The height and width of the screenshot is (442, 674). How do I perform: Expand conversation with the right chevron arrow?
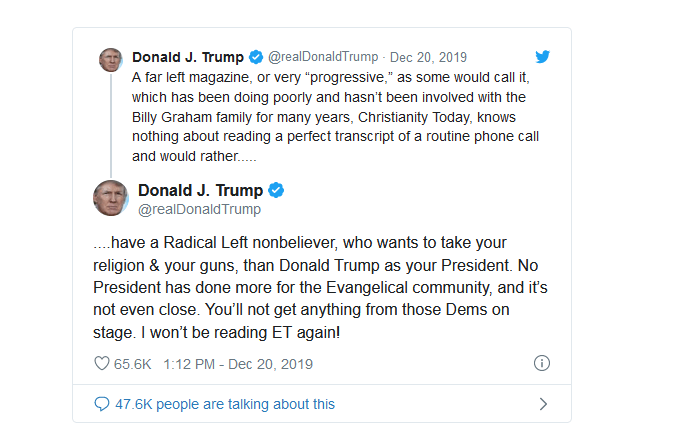543,404
